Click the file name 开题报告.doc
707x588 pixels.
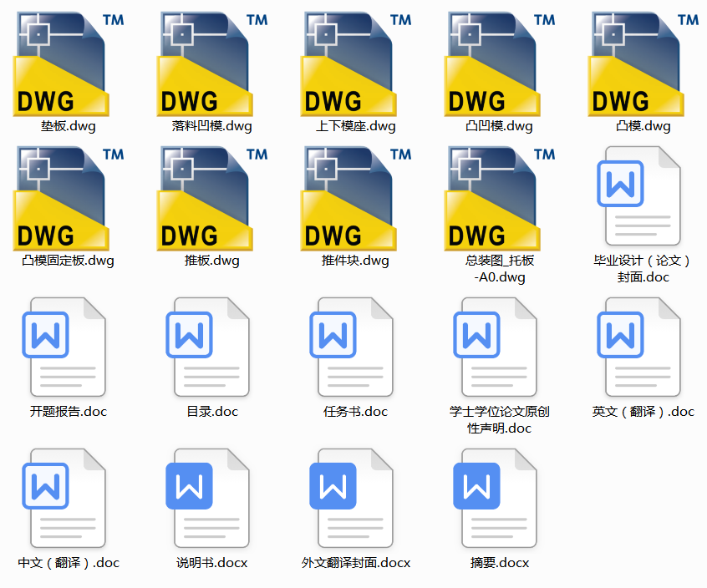coord(69,412)
